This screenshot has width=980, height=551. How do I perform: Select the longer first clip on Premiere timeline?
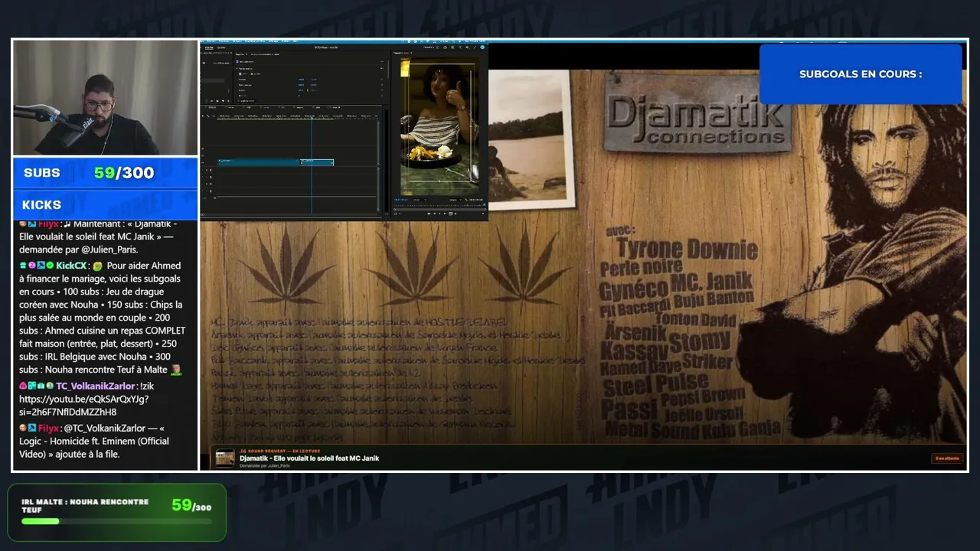point(258,162)
